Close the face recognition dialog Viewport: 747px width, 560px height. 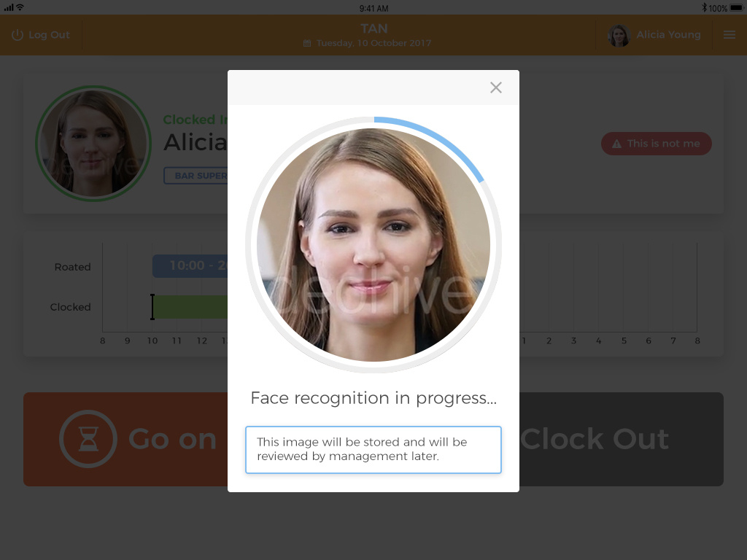(x=496, y=87)
